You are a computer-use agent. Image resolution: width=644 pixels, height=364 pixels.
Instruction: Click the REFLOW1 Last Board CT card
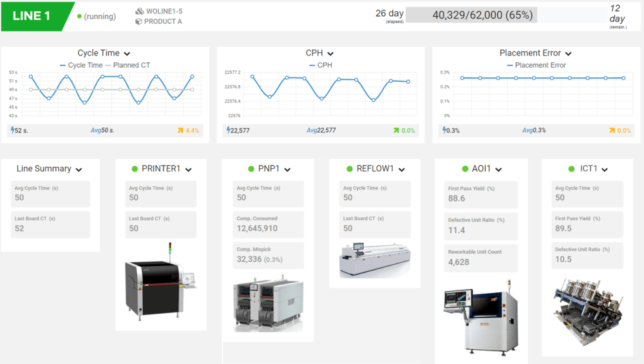pos(375,225)
